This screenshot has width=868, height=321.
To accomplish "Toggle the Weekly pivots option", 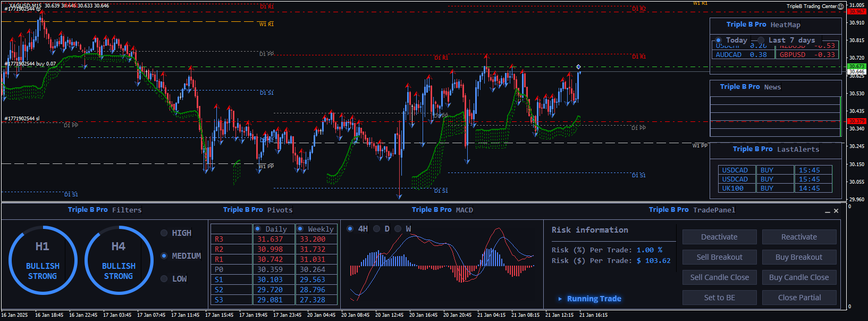I will tap(300, 229).
